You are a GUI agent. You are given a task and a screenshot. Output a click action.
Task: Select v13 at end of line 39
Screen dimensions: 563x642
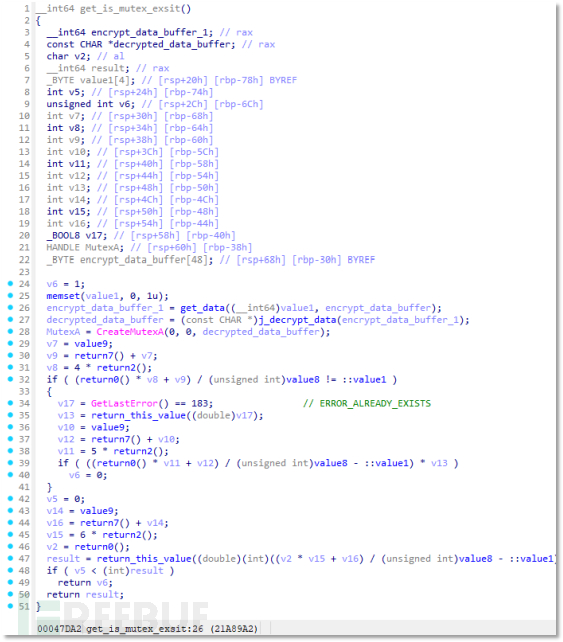point(439,463)
